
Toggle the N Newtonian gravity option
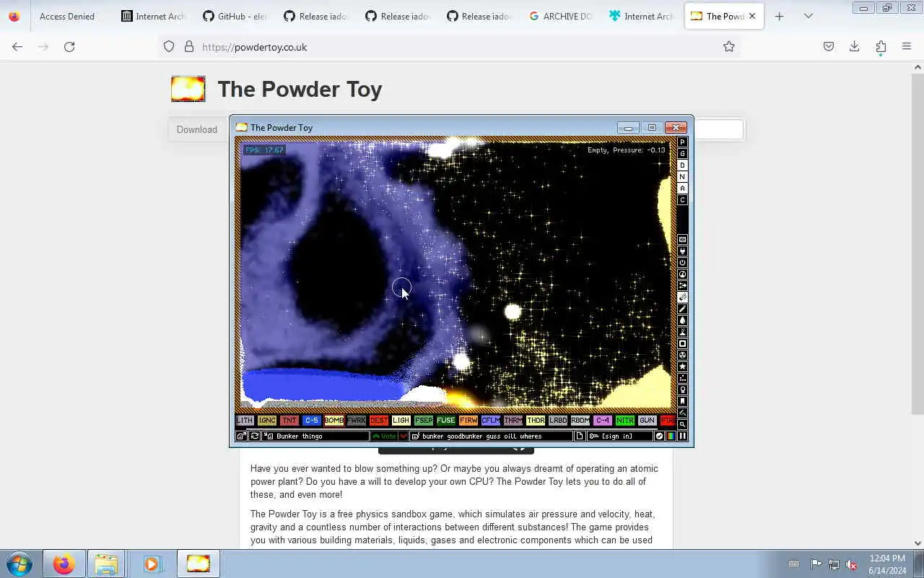pyautogui.click(x=682, y=177)
